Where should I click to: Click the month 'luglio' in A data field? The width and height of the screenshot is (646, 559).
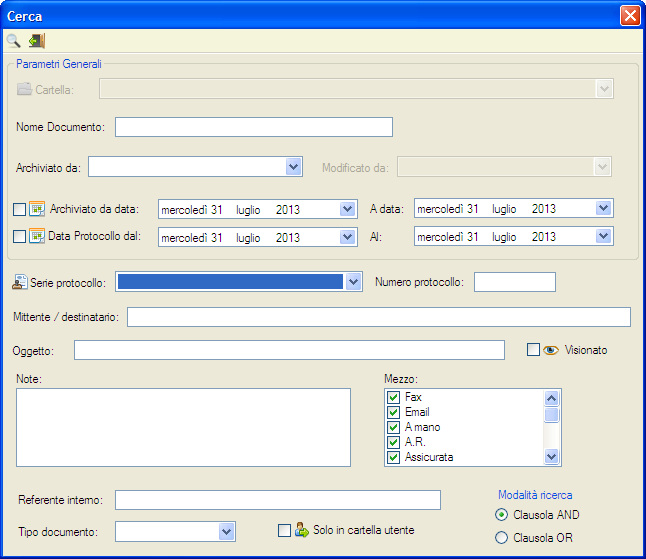504,209
